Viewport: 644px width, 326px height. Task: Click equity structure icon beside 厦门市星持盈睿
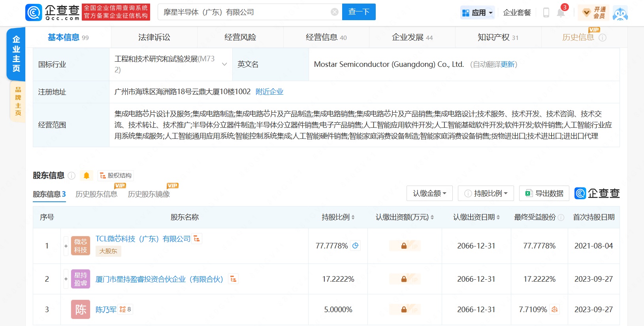point(233,279)
